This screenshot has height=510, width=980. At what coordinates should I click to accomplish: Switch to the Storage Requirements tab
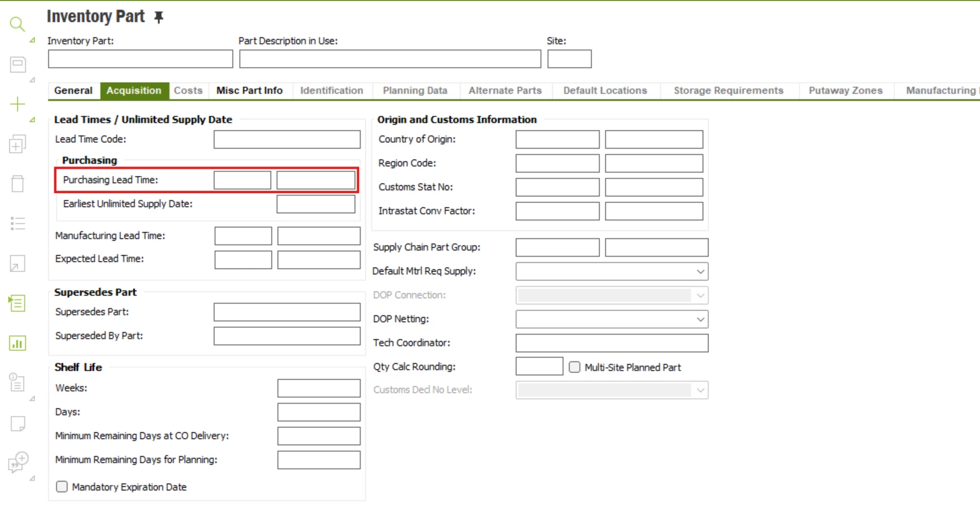(729, 90)
